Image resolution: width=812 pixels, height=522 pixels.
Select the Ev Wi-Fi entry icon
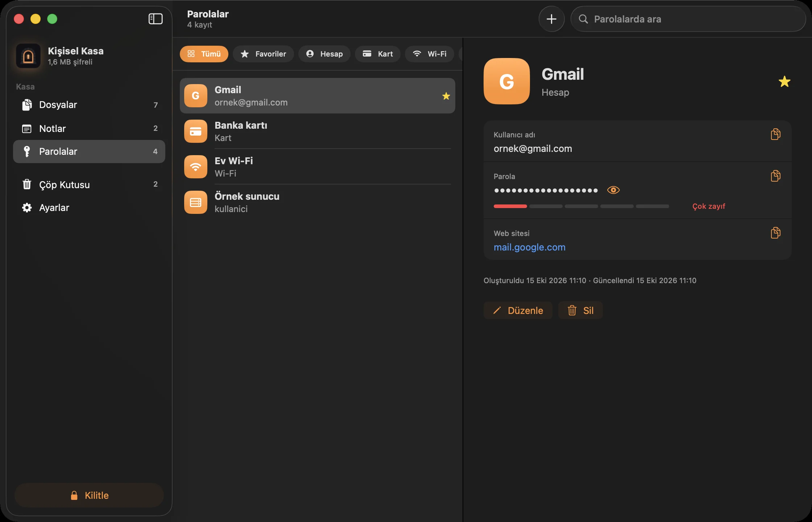(x=195, y=167)
